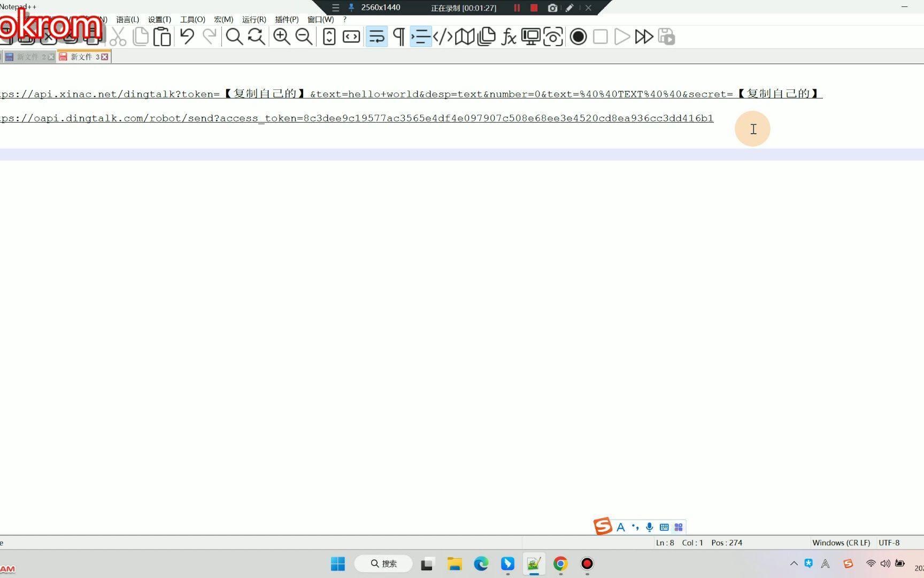This screenshot has width=924, height=578.
Task: Open the 语言(L) menu
Action: 128,19
